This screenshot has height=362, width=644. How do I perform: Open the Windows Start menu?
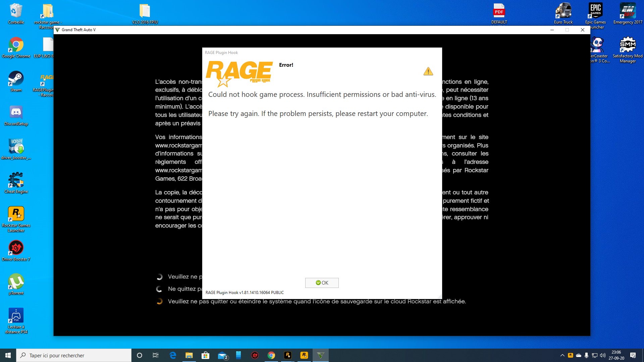click(8, 355)
